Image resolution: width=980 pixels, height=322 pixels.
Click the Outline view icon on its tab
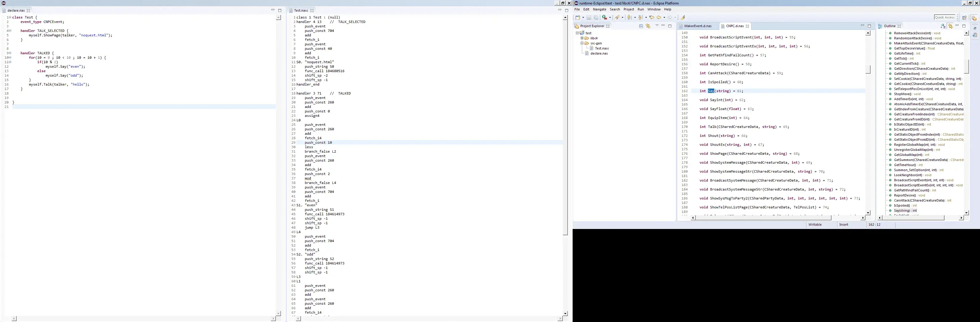880,26
